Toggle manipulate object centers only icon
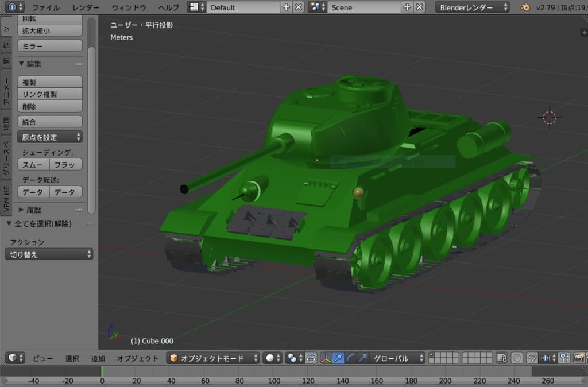588x387 pixels. pyautogui.click(x=311, y=358)
